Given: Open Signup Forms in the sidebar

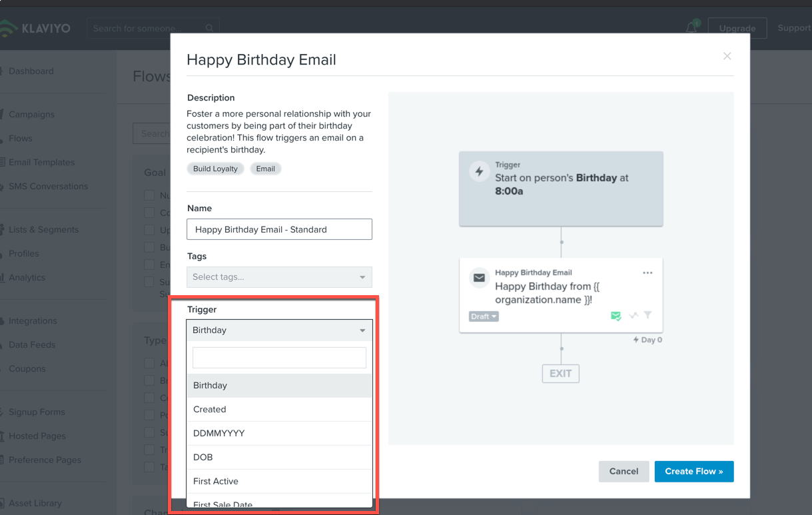Looking at the screenshot, I should coord(37,412).
